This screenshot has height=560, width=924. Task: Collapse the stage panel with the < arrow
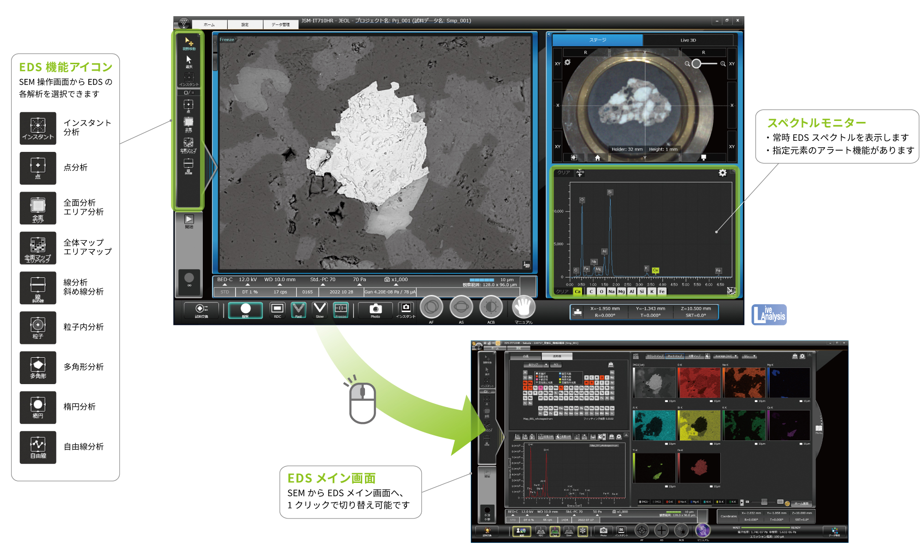click(x=549, y=34)
